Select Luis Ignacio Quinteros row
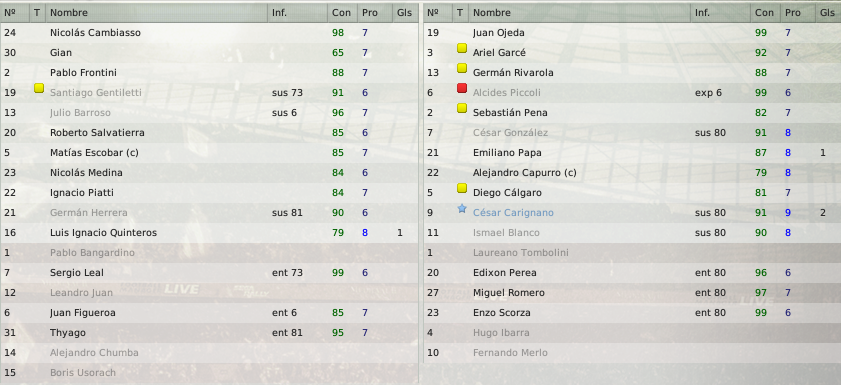 [209, 233]
